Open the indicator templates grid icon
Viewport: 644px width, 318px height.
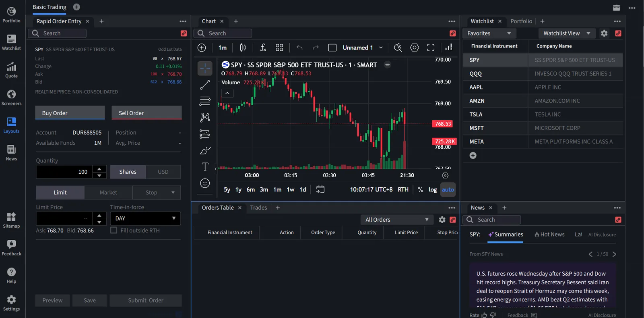(279, 48)
